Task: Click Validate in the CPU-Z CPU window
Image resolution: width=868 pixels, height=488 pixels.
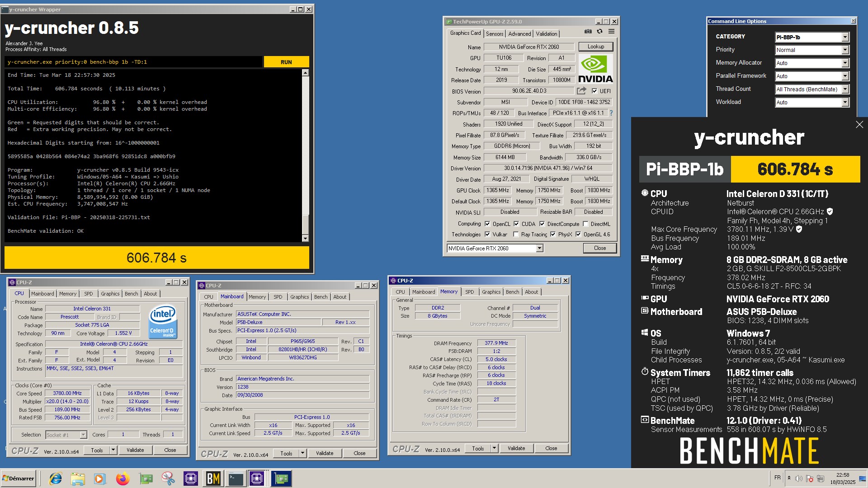Action: (135, 450)
